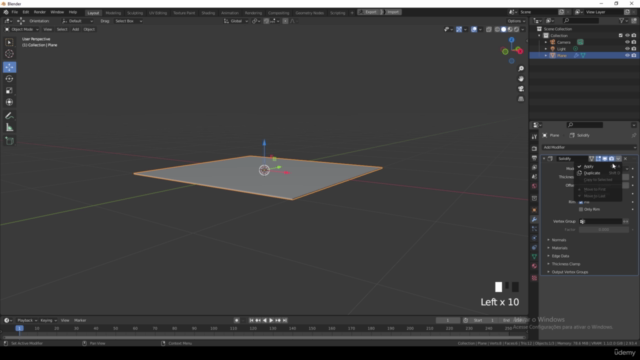This screenshot has width=640, height=360.
Task: Open the Object Mode dropdown
Action: point(22,29)
